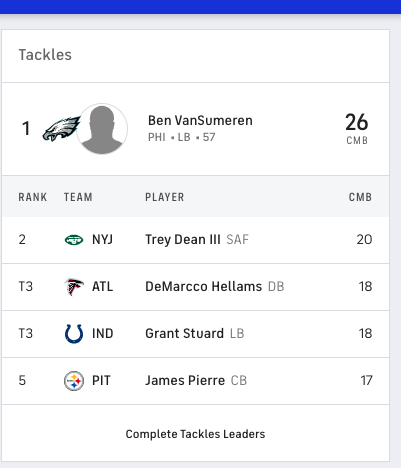Click the ATL team abbreviation
Viewport: 401px width, 468px height.
tap(102, 287)
